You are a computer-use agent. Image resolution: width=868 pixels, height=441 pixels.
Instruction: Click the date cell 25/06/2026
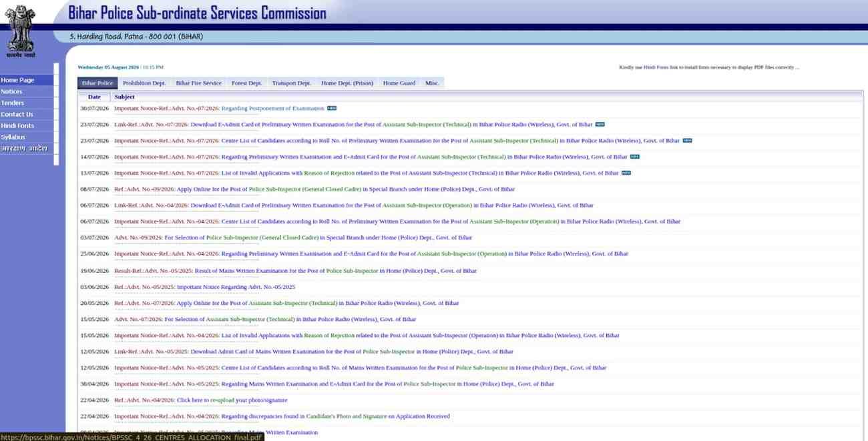pos(94,254)
